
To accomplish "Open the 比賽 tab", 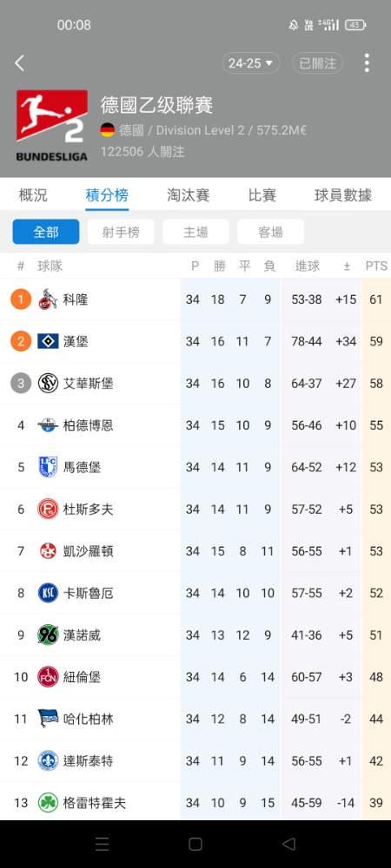I will click(262, 194).
